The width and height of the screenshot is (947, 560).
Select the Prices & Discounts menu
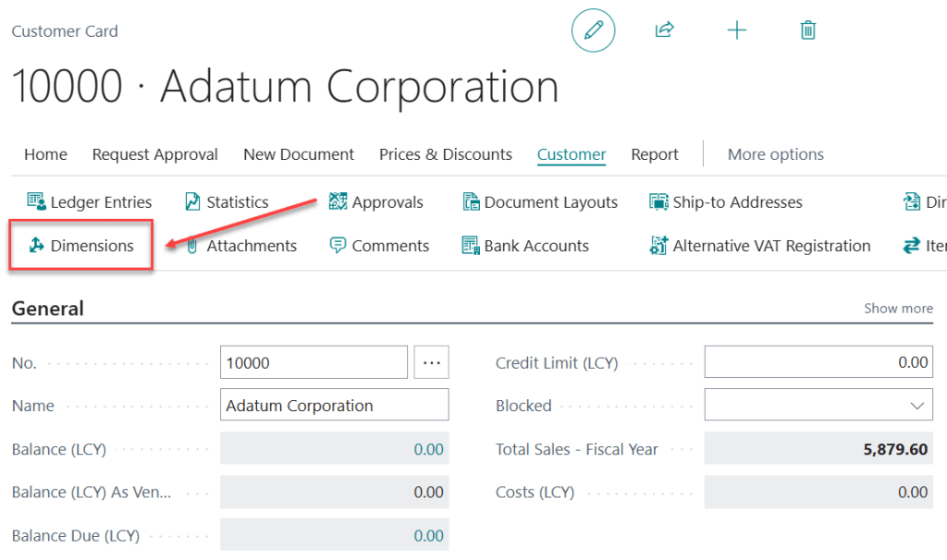pyautogui.click(x=445, y=153)
